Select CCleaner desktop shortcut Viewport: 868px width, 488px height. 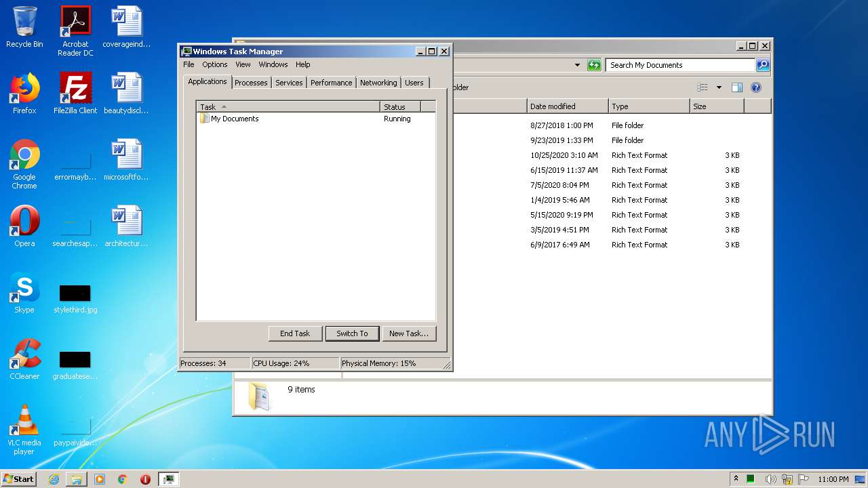24,359
